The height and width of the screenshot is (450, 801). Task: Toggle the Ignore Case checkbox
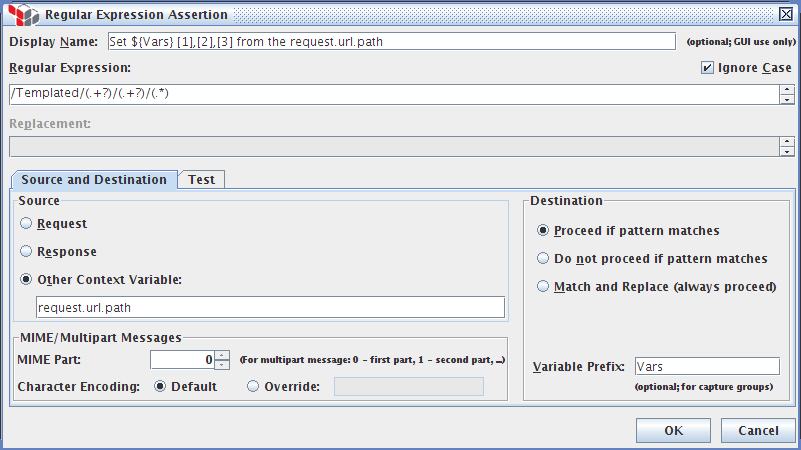tap(708, 68)
